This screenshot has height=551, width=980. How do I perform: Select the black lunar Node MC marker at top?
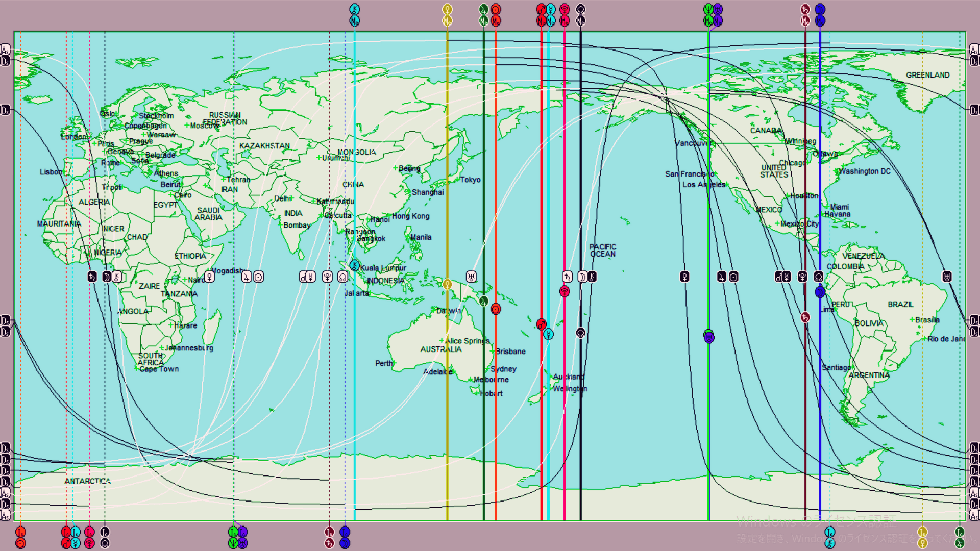tap(581, 15)
